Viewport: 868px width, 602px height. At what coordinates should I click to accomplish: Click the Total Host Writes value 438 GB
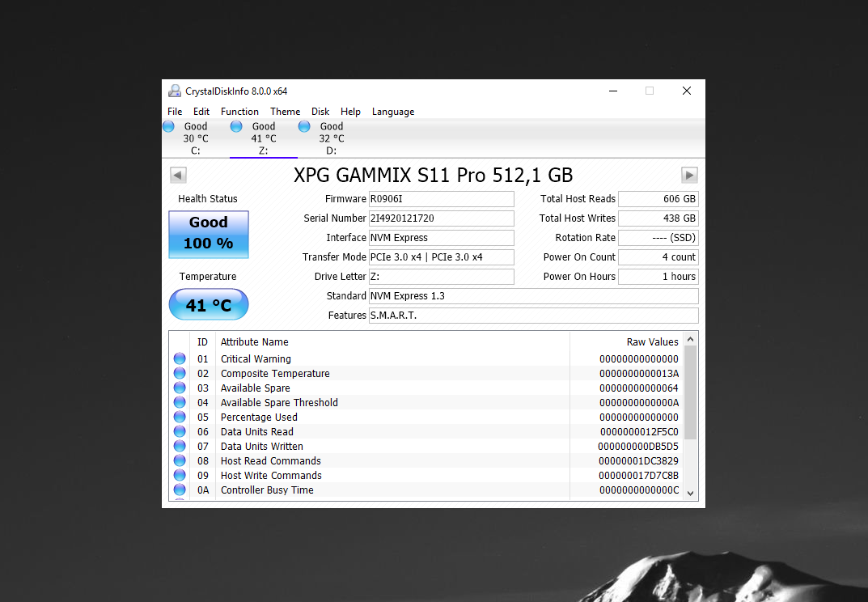658,218
